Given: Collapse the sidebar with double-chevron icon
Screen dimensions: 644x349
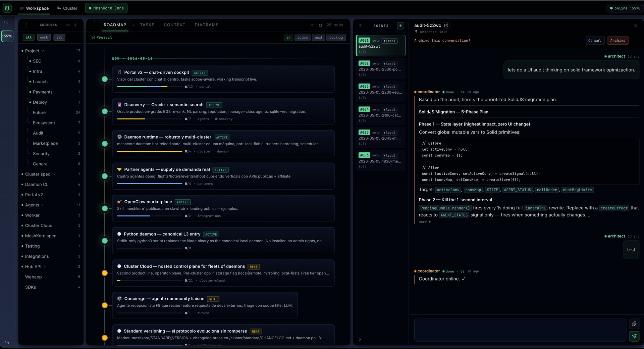Looking at the screenshot, I should [6, 22].
